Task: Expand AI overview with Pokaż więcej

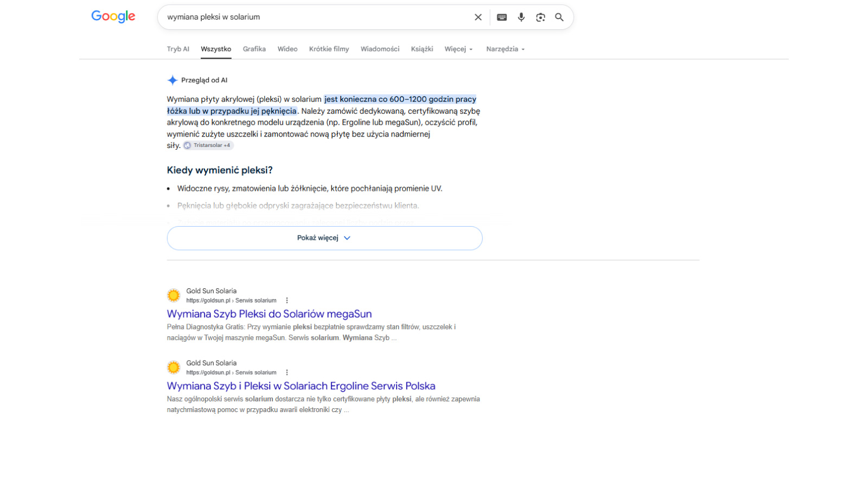Action: (324, 238)
